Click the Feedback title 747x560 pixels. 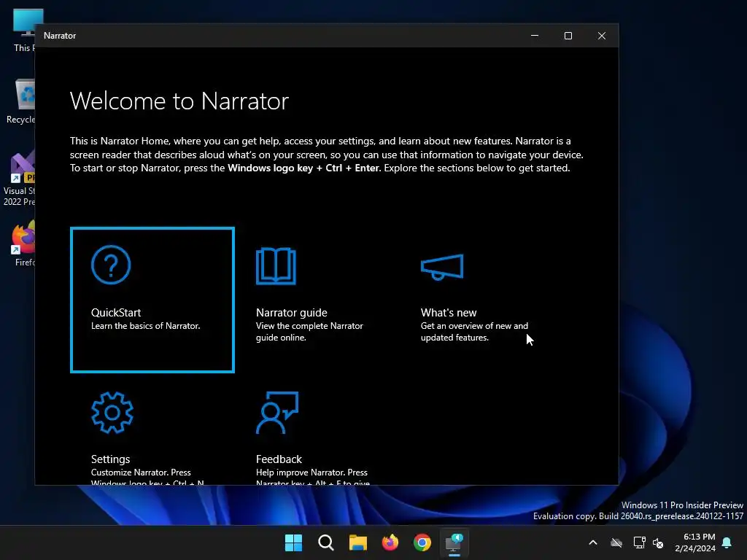click(279, 459)
